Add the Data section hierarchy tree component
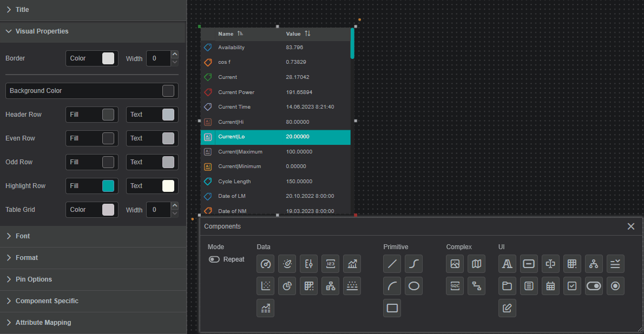 331,286
